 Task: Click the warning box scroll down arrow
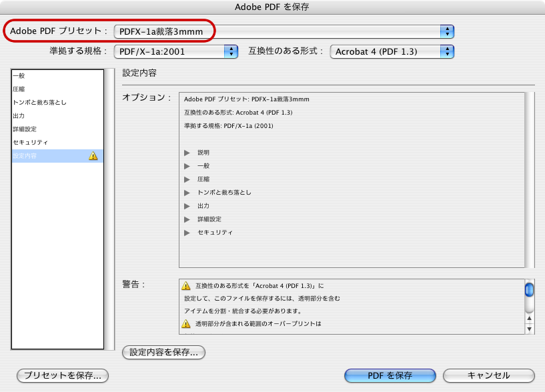[x=529, y=329]
